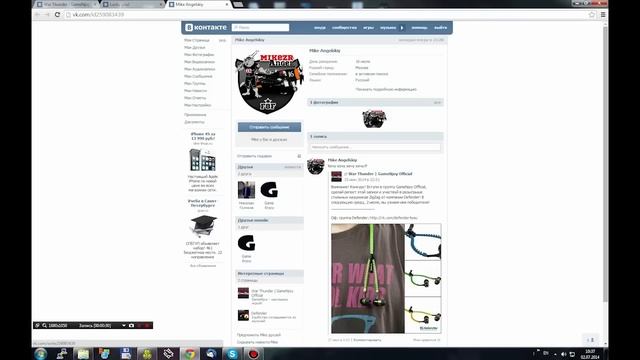Click the Chrome reload button
Viewport: 640px width, 360px height.
pos(57,15)
